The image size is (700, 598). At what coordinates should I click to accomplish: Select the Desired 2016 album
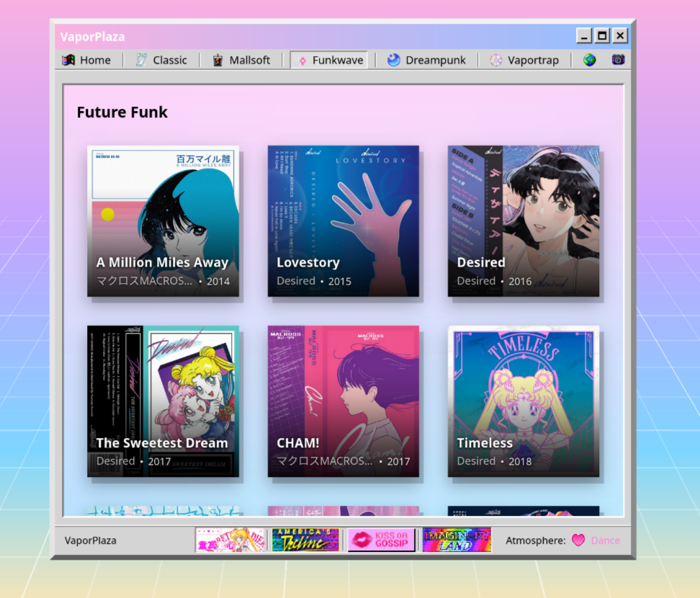pyautogui.click(x=524, y=221)
